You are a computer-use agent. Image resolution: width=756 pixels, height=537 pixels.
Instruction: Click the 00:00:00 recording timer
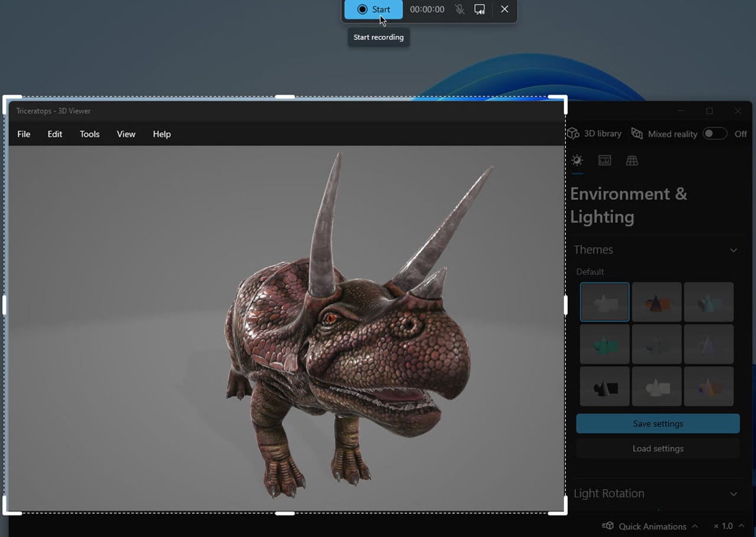(427, 9)
